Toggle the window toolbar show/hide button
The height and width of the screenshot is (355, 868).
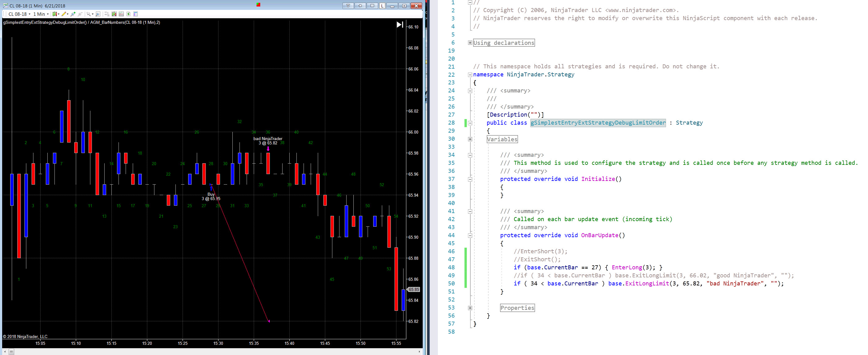[x=348, y=6]
